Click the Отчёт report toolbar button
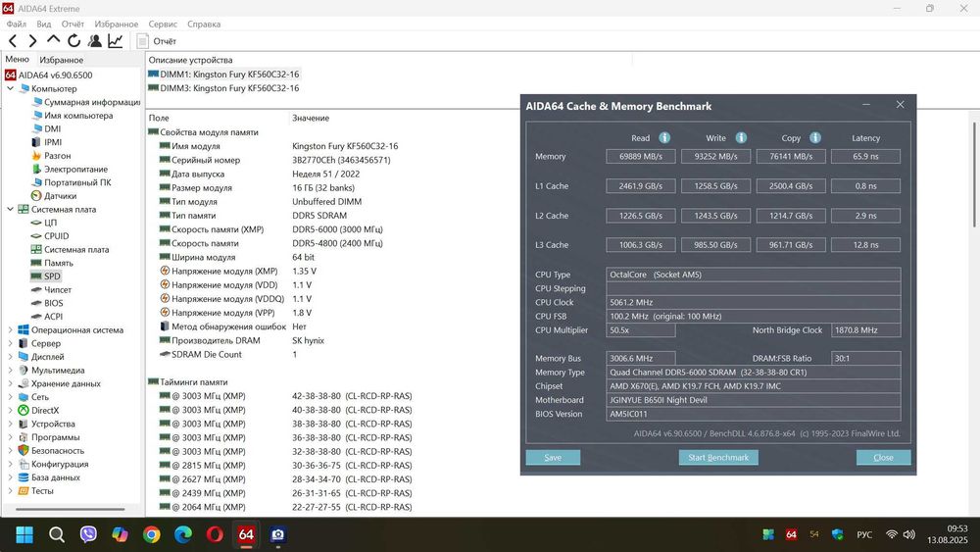Image resolution: width=980 pixels, height=552 pixels. (157, 41)
